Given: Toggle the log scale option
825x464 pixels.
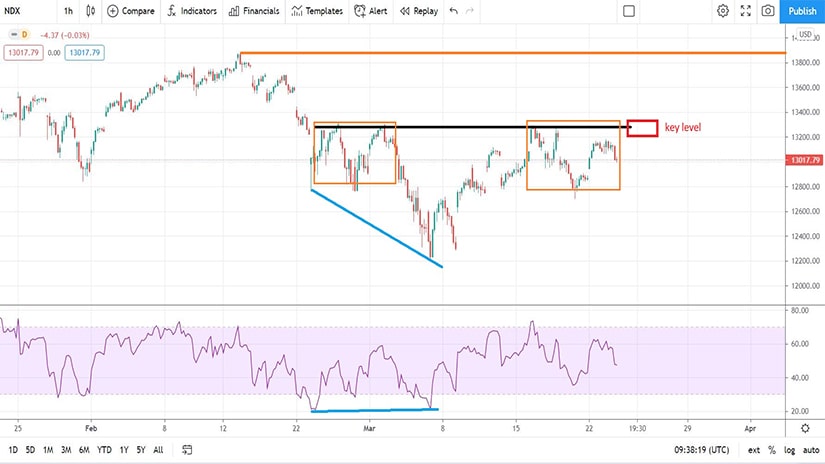Looking at the screenshot, I should 790,450.
